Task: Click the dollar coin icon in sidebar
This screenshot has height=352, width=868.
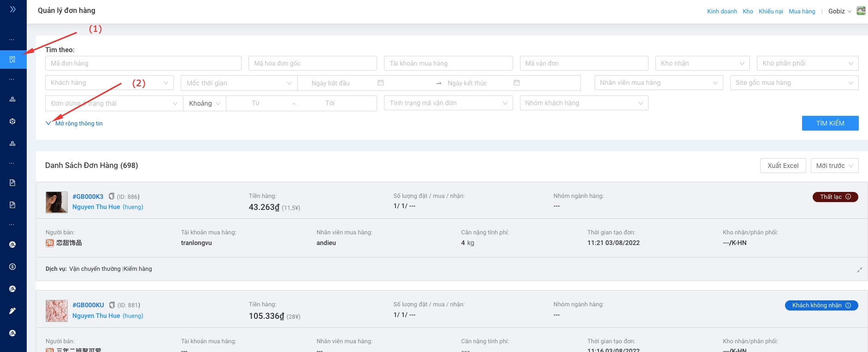Action: coord(12,267)
